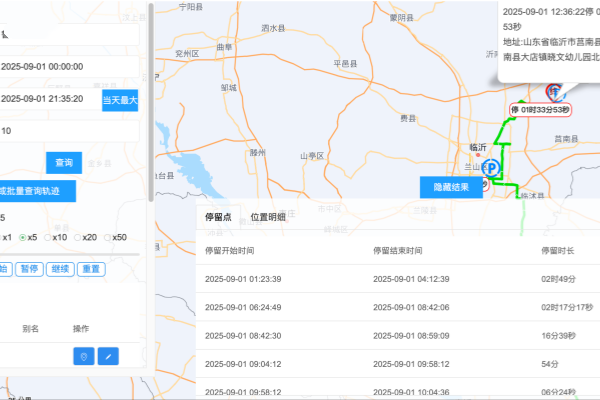600x400 pixels.
Task: Click the 操作 column header
Action: pyautogui.click(x=81, y=329)
